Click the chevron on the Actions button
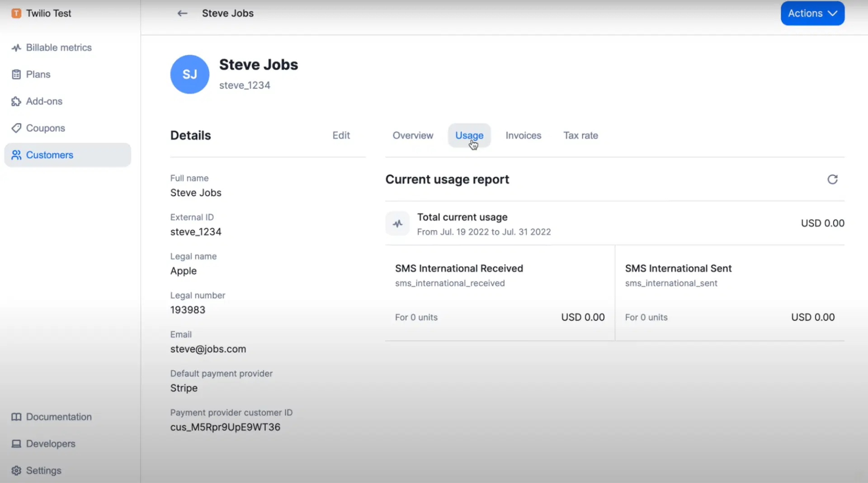The image size is (868, 483). coord(832,14)
